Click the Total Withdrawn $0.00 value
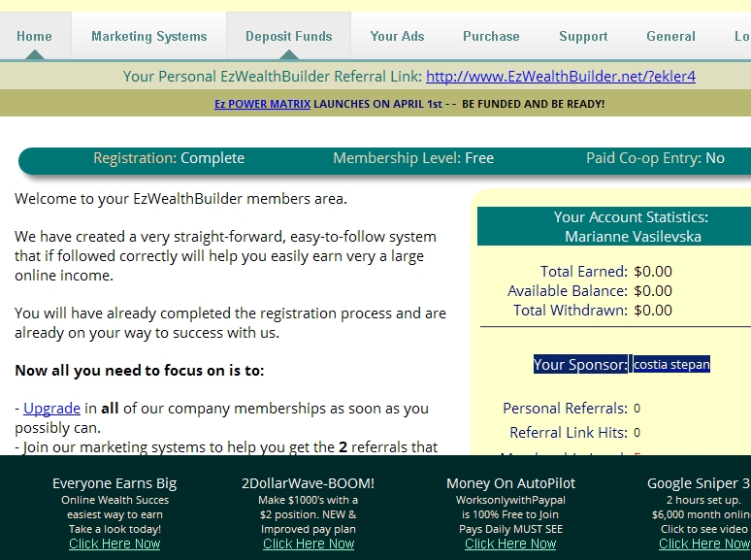 pos(653,311)
